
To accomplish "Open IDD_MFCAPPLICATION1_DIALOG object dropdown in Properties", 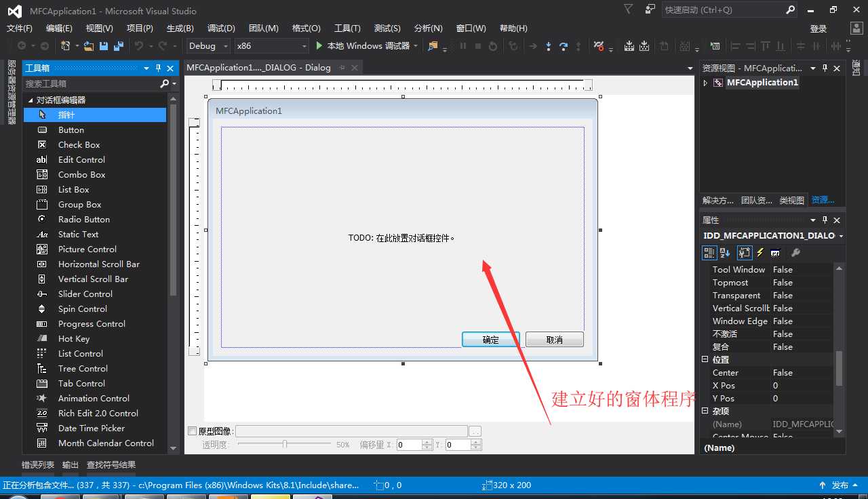I will 841,236.
